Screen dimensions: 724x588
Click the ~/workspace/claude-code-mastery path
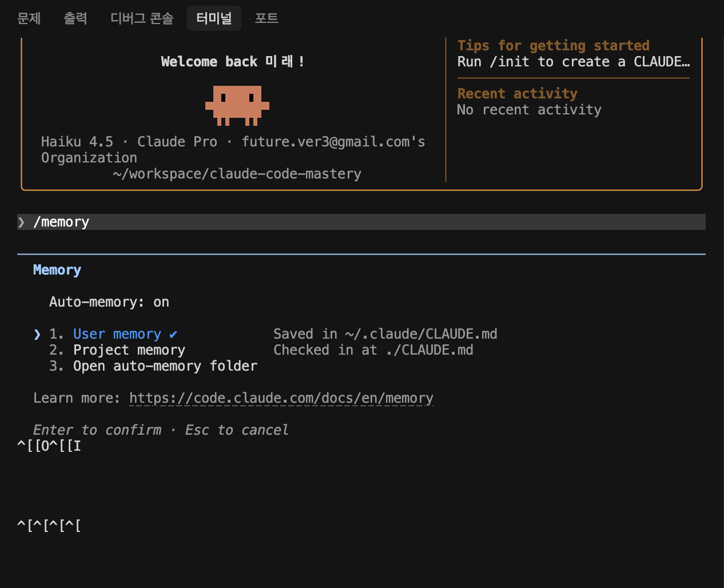(237, 174)
